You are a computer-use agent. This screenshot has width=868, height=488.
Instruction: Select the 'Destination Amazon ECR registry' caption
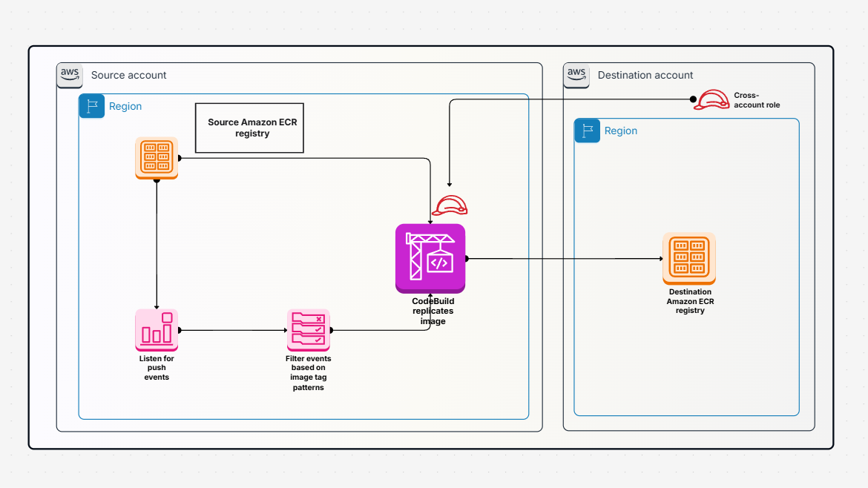[690, 301]
